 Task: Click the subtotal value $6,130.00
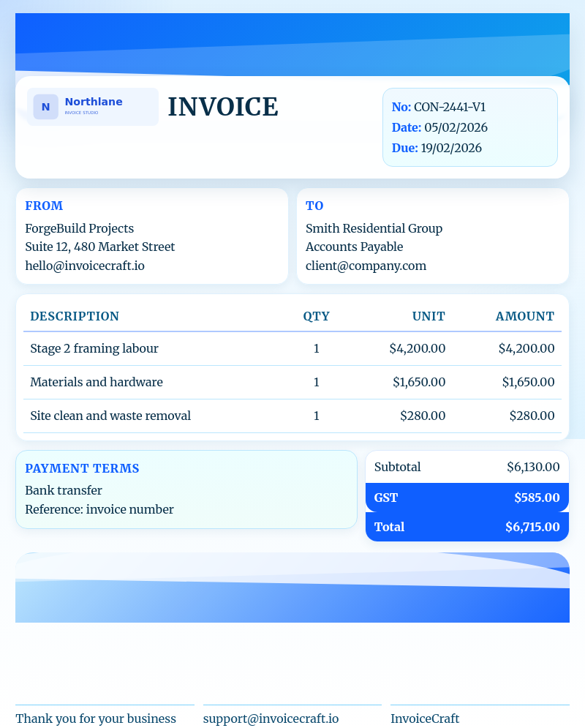534,467
